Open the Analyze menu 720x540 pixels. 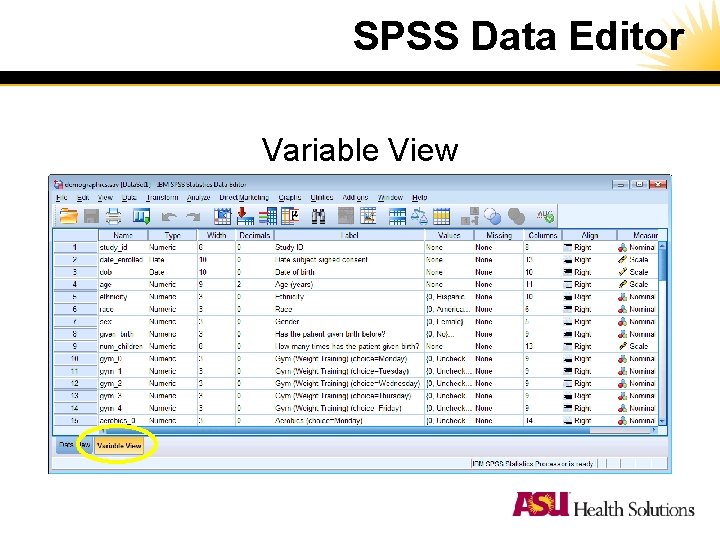[198, 197]
